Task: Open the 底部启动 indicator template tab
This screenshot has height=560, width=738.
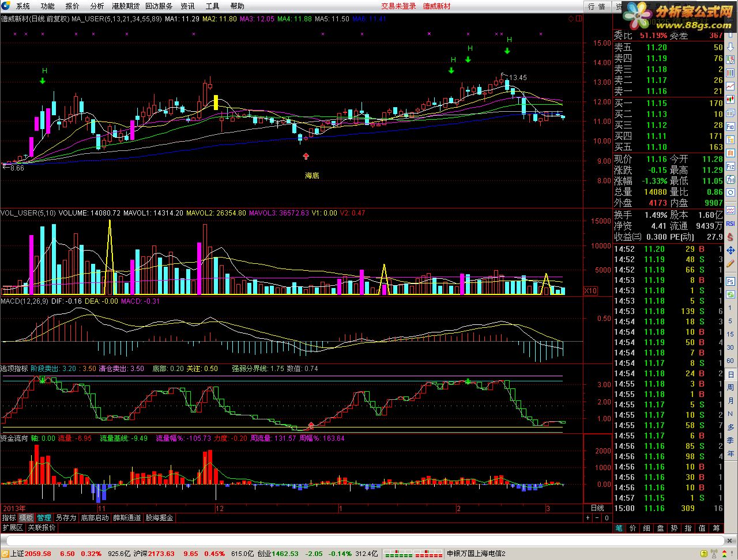Action: pos(95,518)
